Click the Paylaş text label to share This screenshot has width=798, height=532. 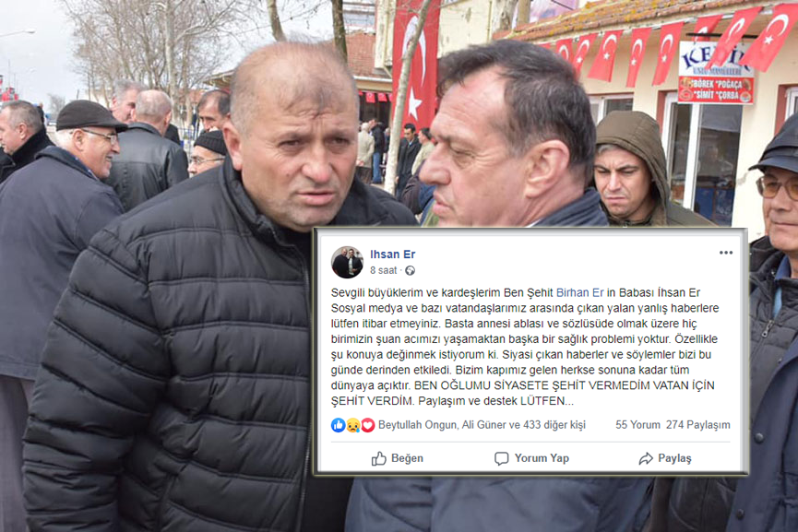(x=674, y=459)
